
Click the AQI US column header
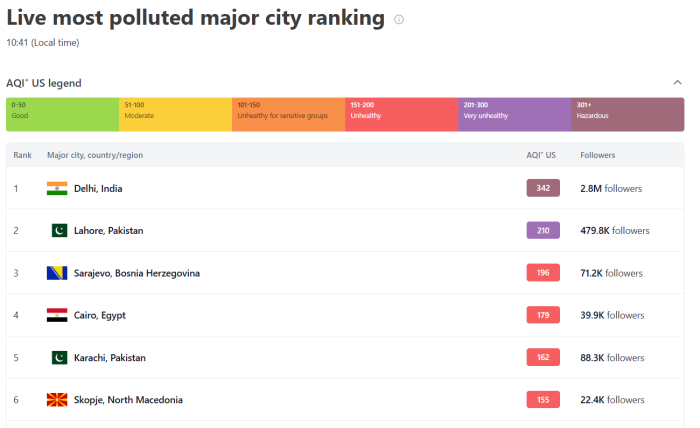point(541,155)
